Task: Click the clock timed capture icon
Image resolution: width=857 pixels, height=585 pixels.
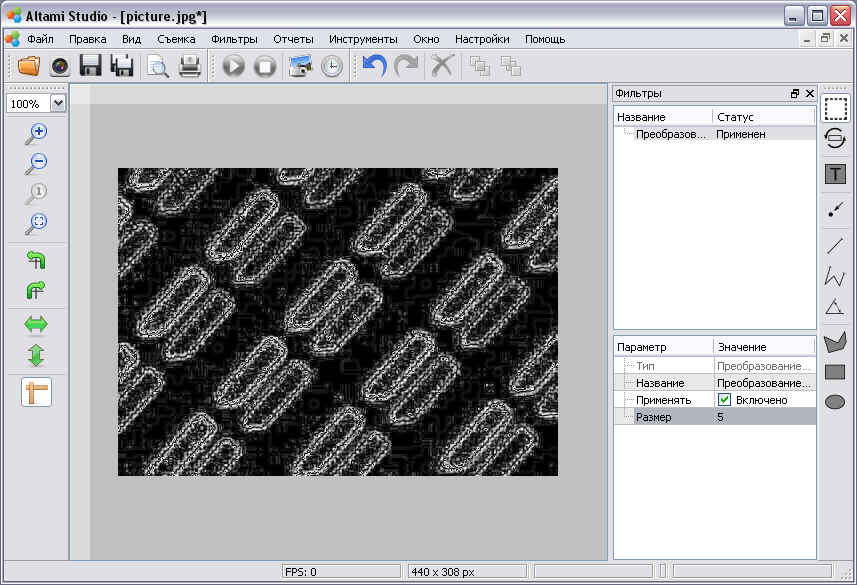Action: coord(332,67)
